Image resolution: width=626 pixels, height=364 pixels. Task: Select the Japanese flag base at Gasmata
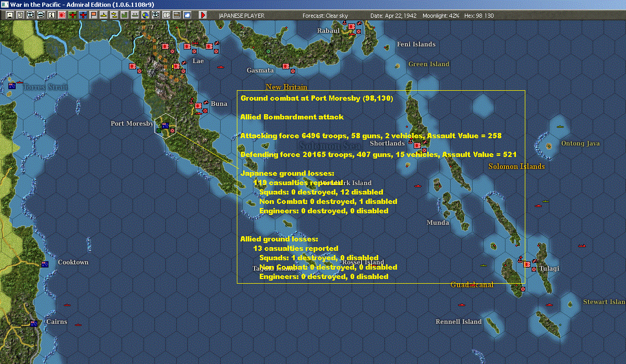[x=286, y=66]
